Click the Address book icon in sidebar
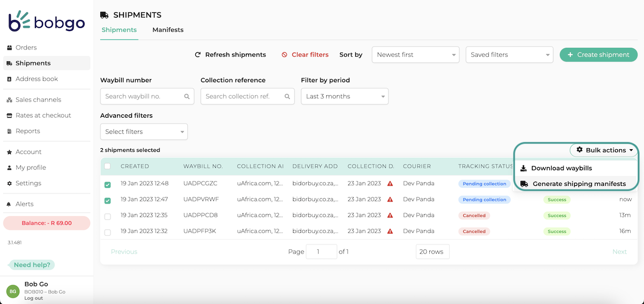The image size is (644, 304). [x=10, y=79]
